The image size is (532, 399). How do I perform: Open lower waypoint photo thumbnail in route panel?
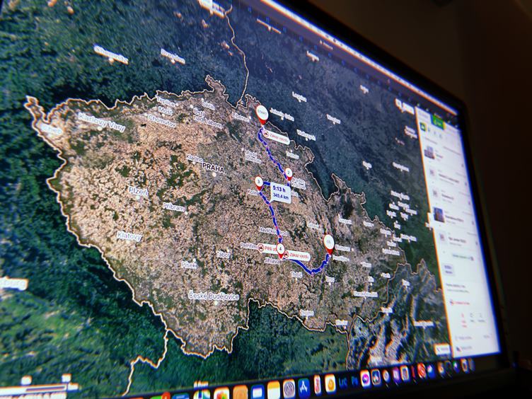tap(439, 215)
